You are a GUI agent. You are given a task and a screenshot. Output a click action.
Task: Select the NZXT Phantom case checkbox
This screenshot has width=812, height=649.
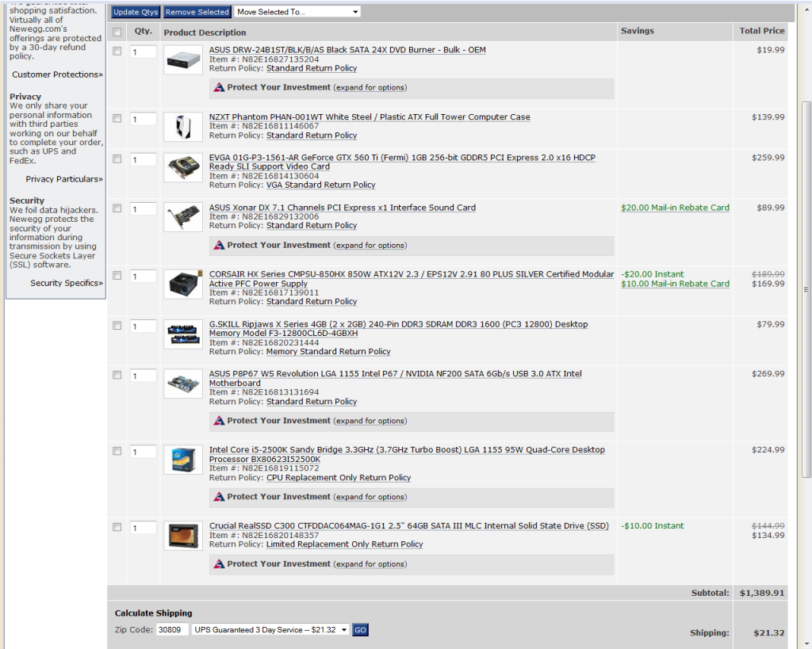coord(117,119)
